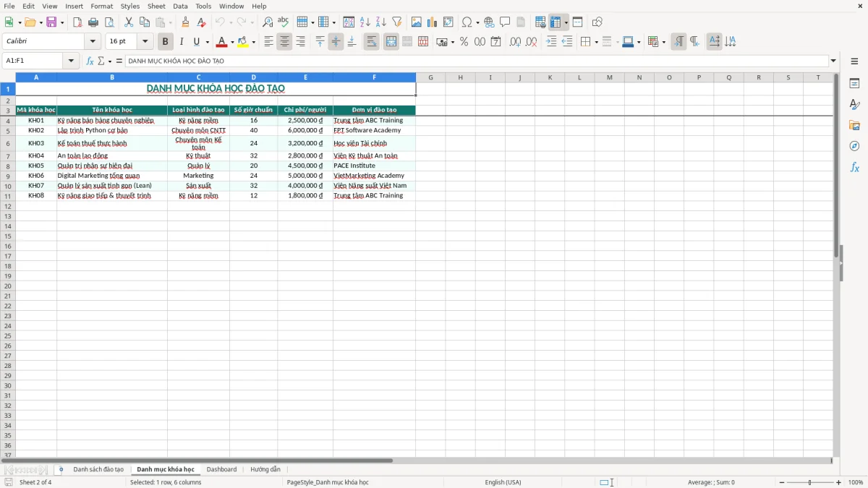
Task: Export directly as PDF icon
Action: point(77,22)
